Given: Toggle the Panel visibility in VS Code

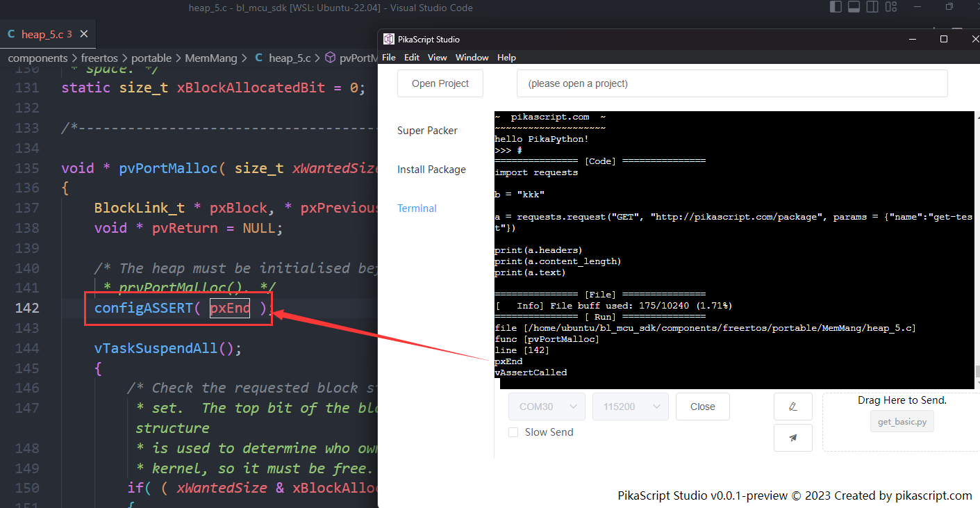Looking at the screenshot, I should (854, 6).
